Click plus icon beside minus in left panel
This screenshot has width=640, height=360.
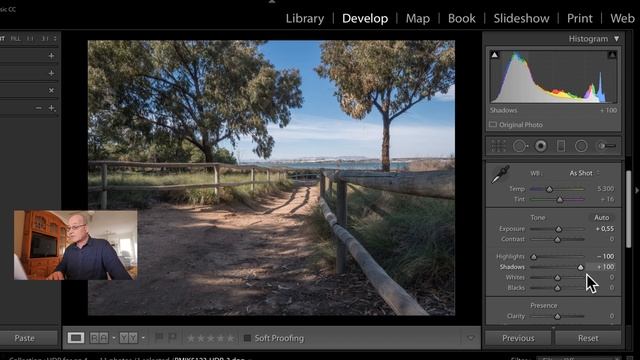coord(51,108)
